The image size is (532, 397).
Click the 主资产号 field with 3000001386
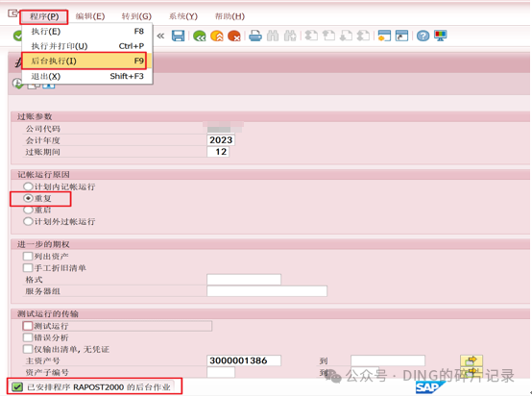[244, 360]
